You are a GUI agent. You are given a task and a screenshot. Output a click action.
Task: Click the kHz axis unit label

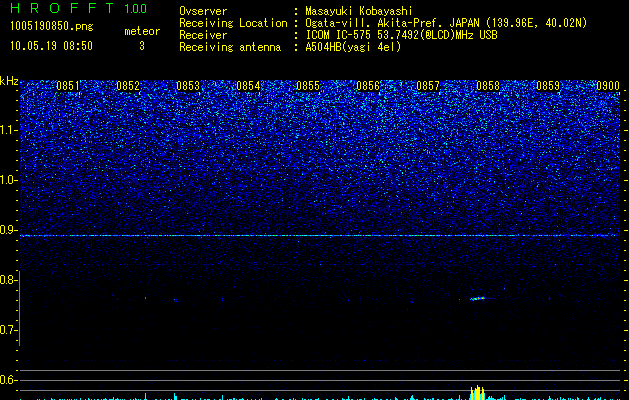pyautogui.click(x=9, y=81)
